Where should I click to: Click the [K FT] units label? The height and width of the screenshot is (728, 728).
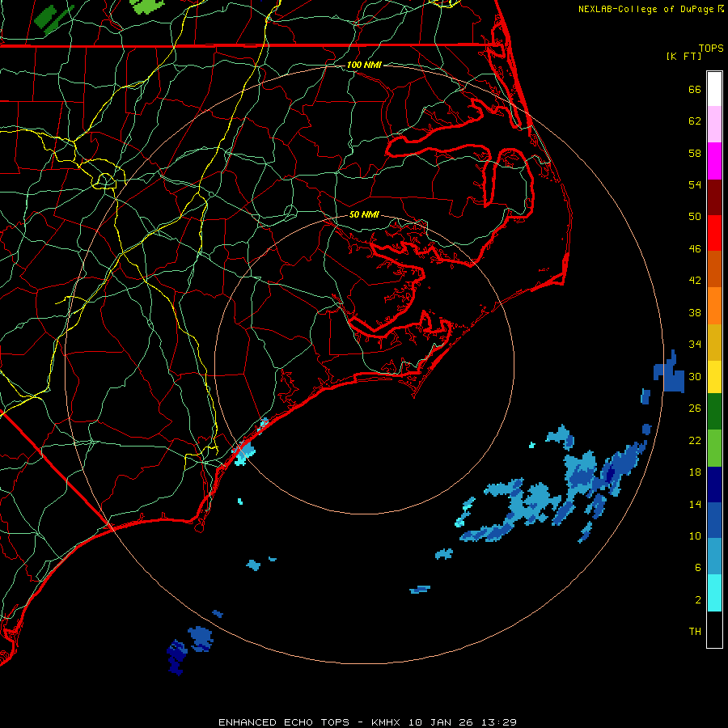684,56
